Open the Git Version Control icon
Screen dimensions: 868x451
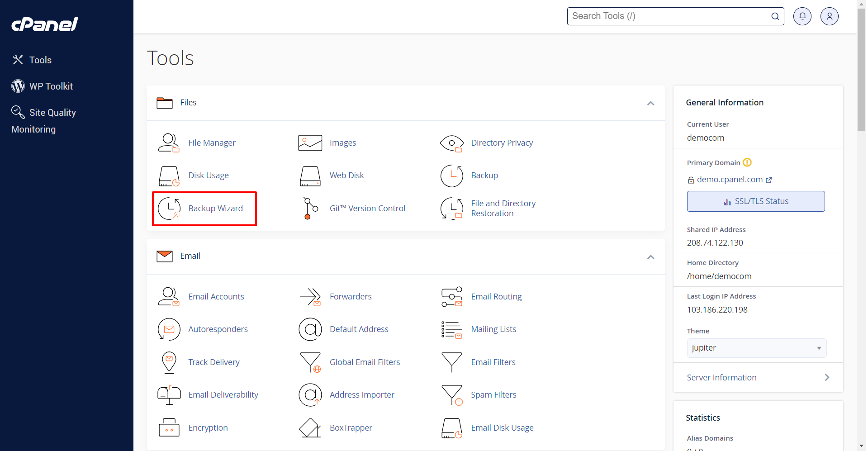tap(310, 209)
